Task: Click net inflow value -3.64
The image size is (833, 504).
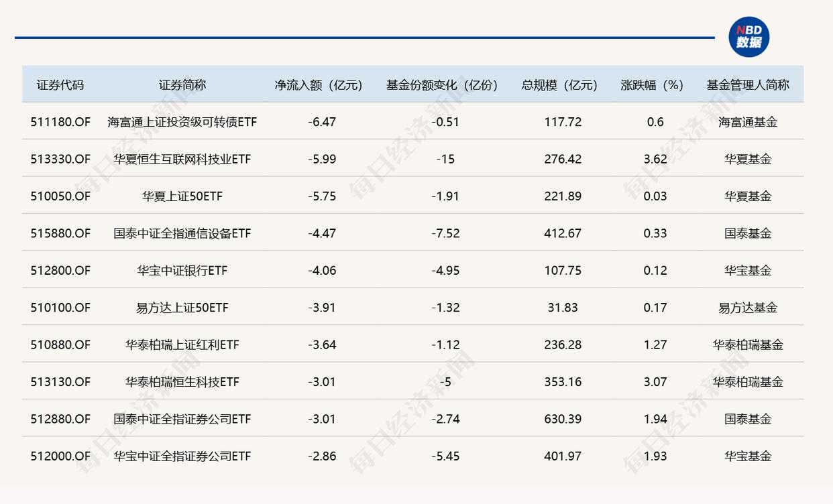Action: (322, 344)
